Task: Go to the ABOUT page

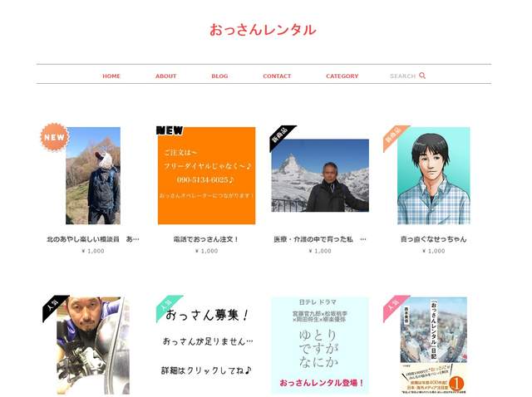Action: [165, 76]
